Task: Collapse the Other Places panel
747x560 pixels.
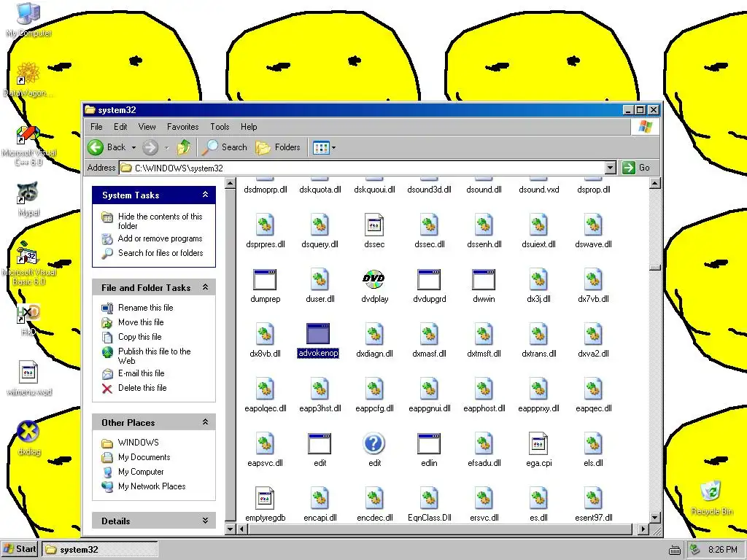Action: 205,422
